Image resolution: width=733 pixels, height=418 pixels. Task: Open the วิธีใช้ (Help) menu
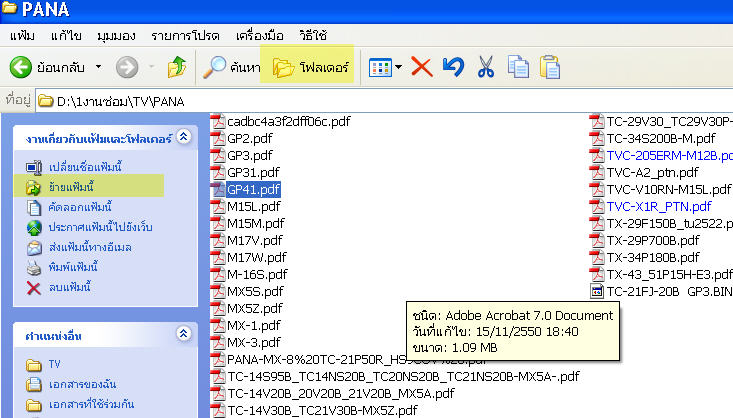point(313,36)
